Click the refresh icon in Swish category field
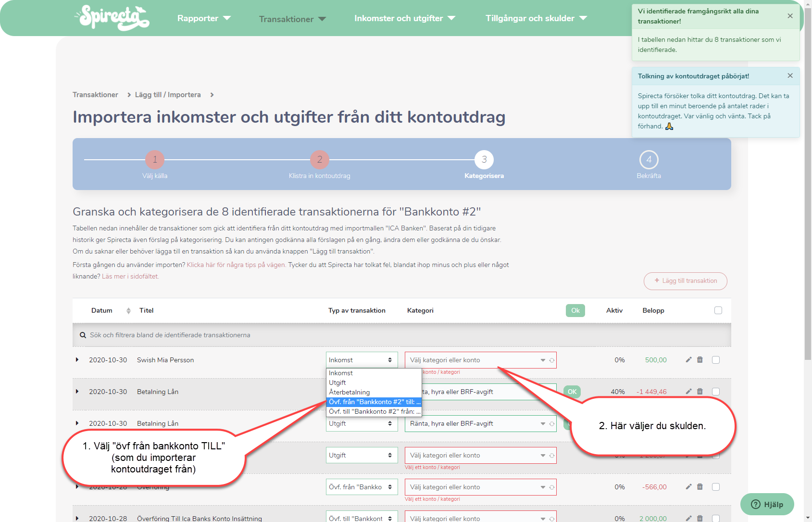 pyautogui.click(x=552, y=360)
